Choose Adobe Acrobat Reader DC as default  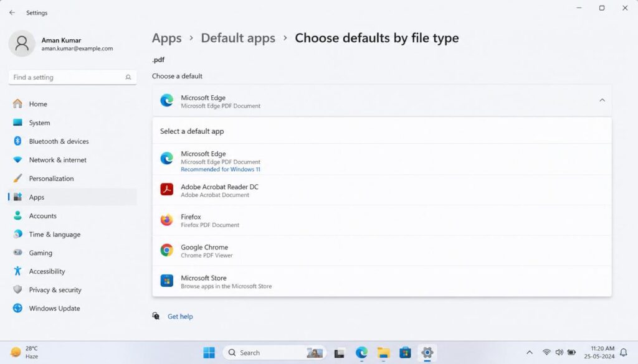pos(382,190)
